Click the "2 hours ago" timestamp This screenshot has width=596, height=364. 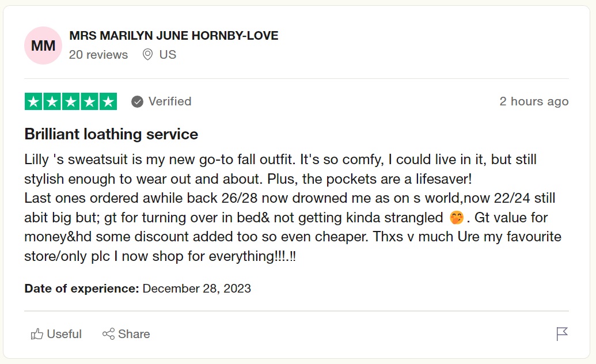[x=534, y=101]
